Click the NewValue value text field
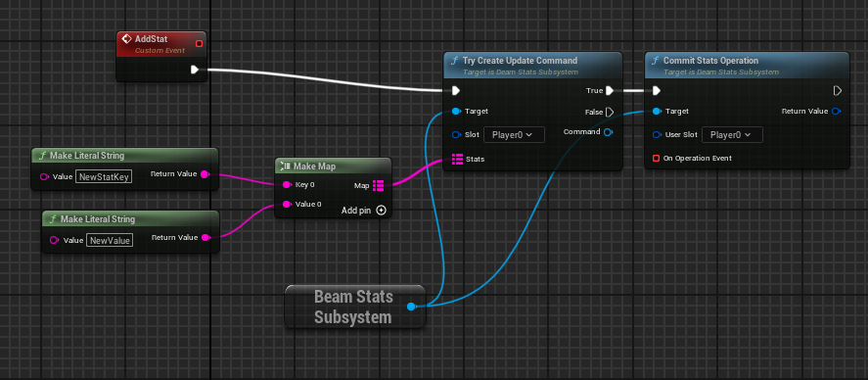 (110, 240)
